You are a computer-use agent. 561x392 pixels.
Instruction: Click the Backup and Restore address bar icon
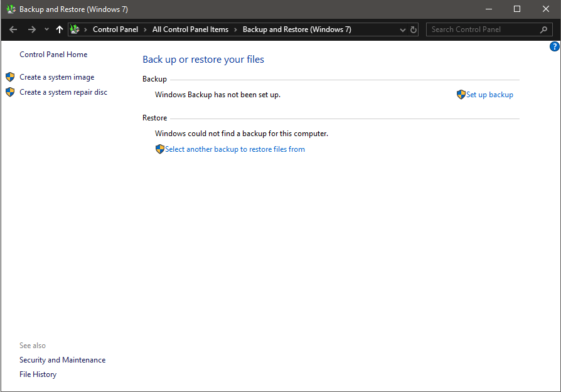point(75,29)
